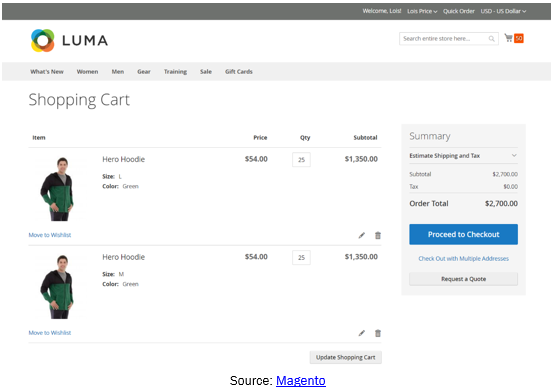Move size M Hero Hoodie to Wishlist
Screen dimensions: 553x390
pyautogui.click(x=50, y=333)
